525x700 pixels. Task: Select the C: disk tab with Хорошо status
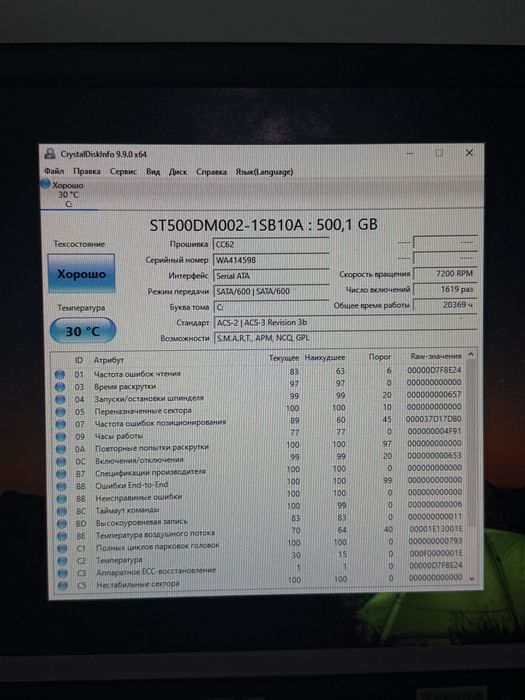[x=68, y=194]
